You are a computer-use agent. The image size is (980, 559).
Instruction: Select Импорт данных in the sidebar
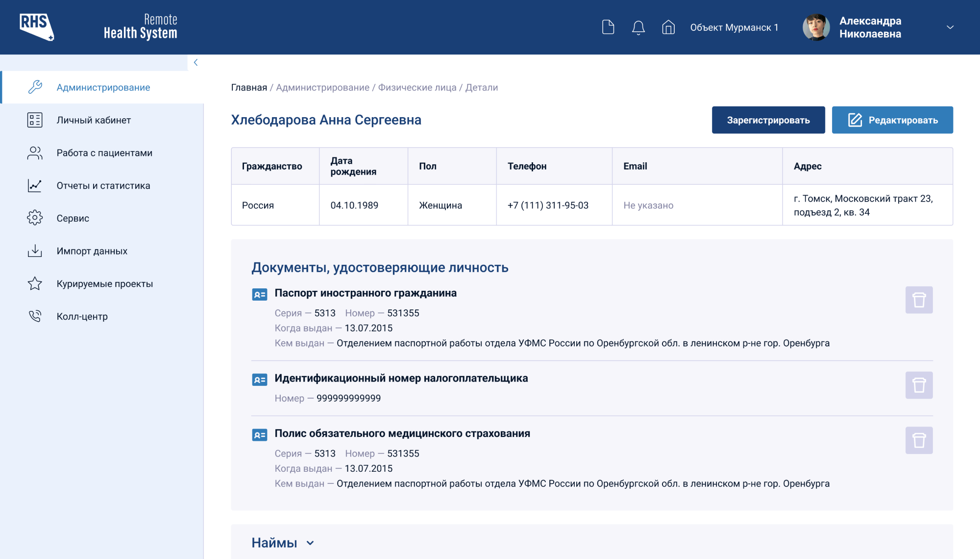pyautogui.click(x=92, y=251)
